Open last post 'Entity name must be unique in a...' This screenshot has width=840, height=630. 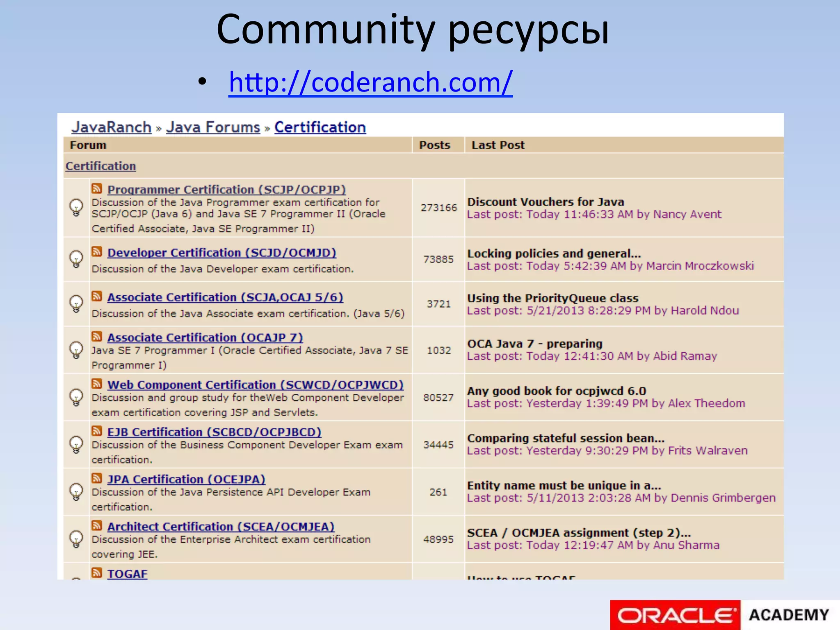coord(564,486)
